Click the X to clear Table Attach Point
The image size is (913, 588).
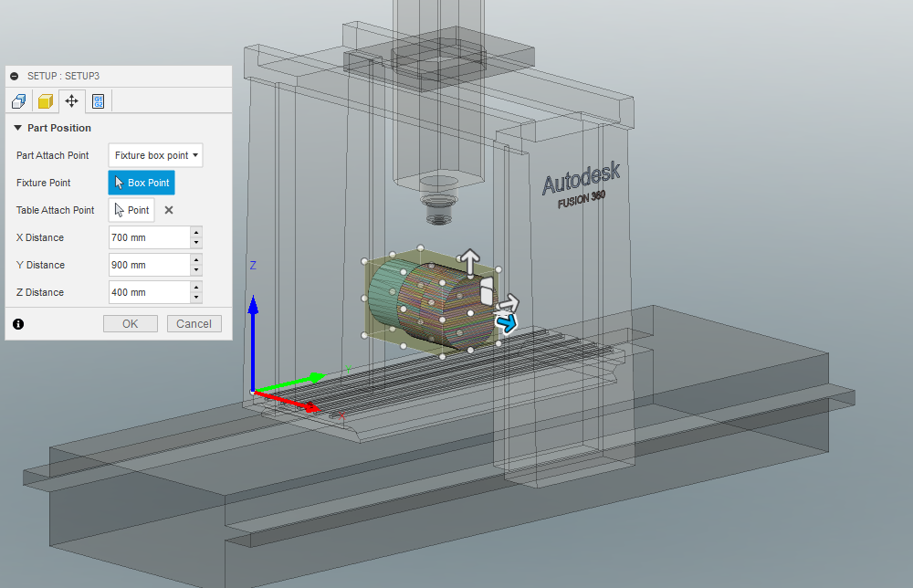168,210
